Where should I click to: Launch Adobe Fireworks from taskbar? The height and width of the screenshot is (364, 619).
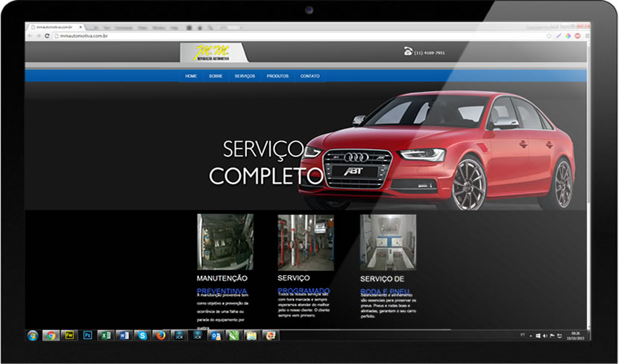(69, 336)
